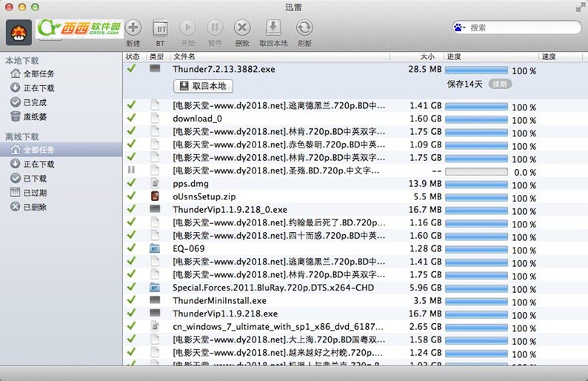Image resolution: width=588 pixels, height=381 pixels.
Task: Click the progress bar of Thunder7.2.13.3882.exe
Action: pyautogui.click(x=476, y=70)
